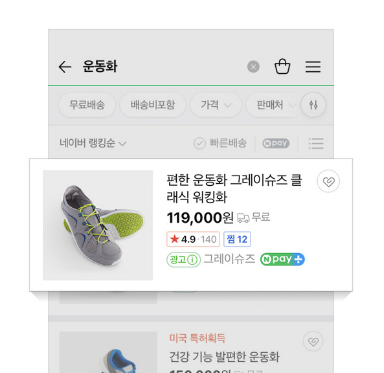384x373 pixels.
Task: Open the 편한 운동화 그레이슈즈 product title
Action: coord(234,189)
